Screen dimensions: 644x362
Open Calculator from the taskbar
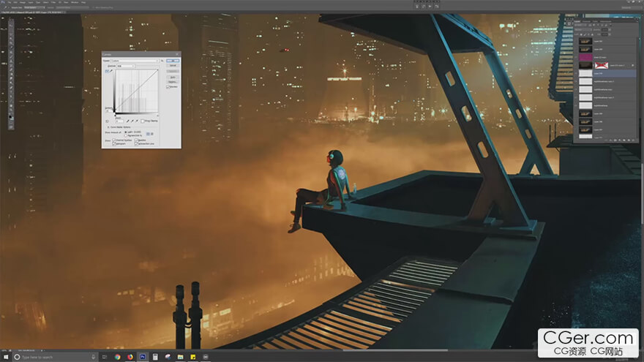point(155,357)
